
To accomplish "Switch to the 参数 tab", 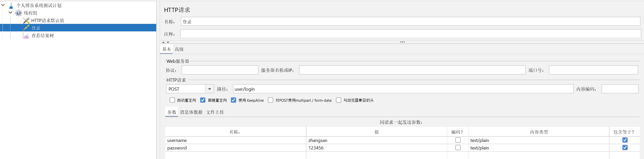I will (172, 112).
